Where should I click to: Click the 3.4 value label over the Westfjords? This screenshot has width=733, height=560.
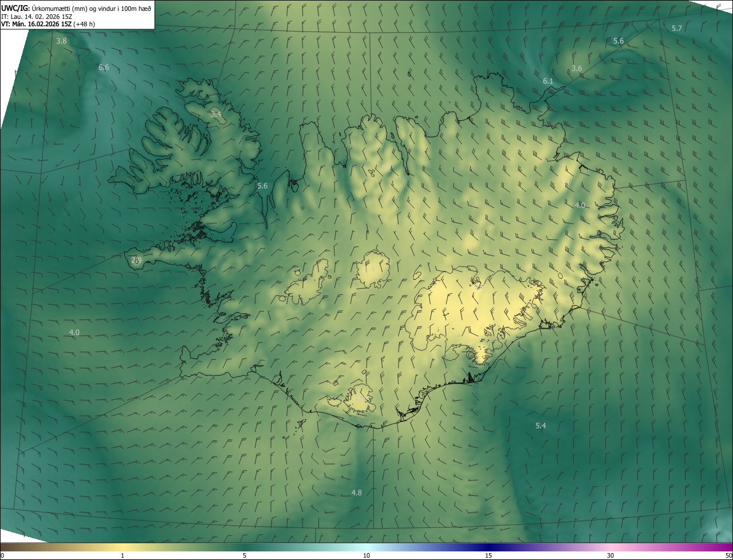click(216, 115)
